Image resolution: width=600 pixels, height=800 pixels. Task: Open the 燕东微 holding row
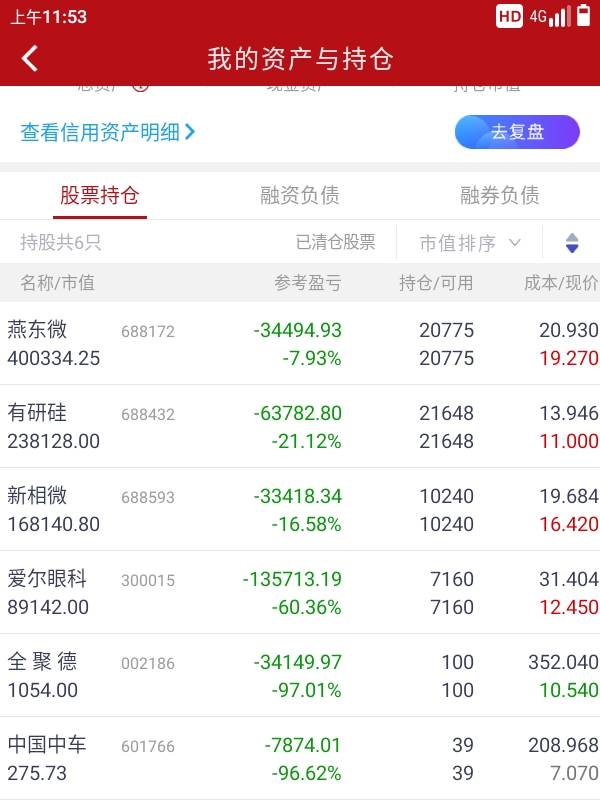pyautogui.click(x=300, y=343)
